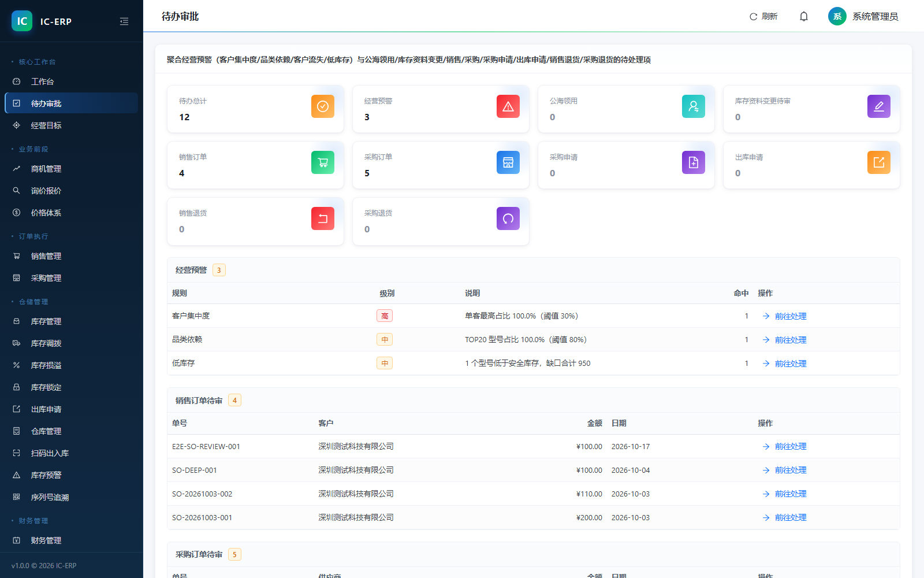
Task: Open 系统管理员 user menu
Action: point(863,16)
